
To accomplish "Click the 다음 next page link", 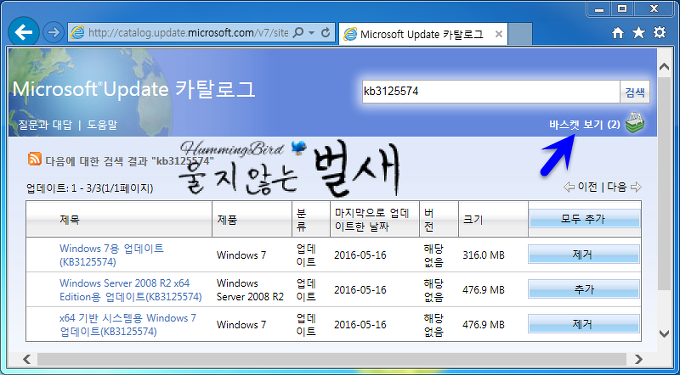I will (x=617, y=187).
